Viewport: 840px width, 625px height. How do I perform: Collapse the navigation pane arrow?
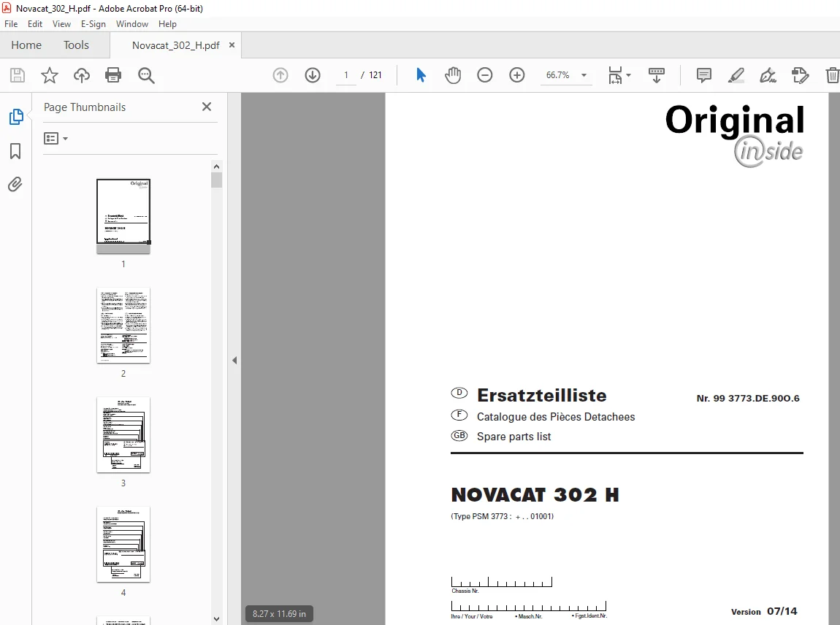coord(234,361)
